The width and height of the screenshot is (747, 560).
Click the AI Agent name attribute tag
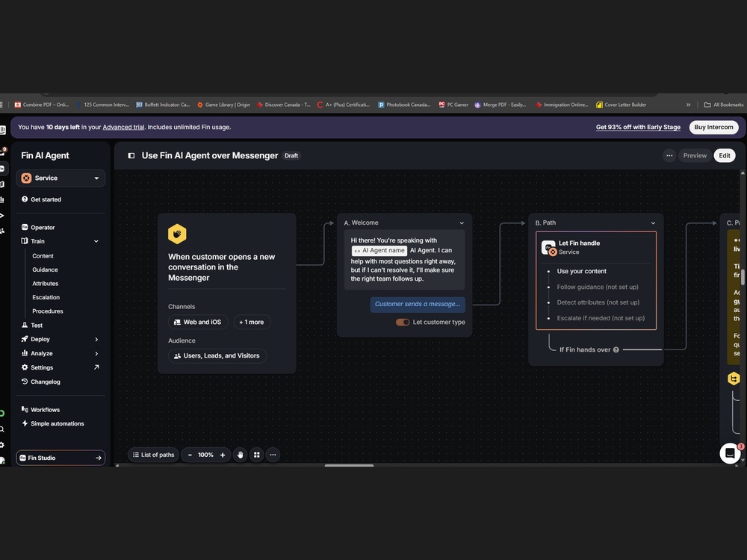[379, 250]
